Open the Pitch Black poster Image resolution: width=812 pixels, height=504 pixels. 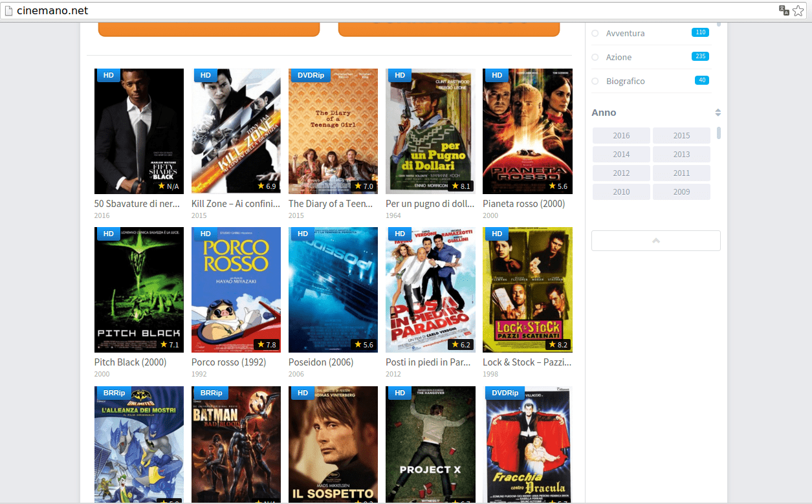pyautogui.click(x=139, y=290)
